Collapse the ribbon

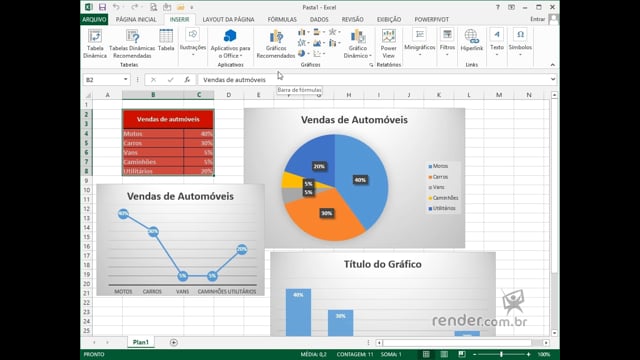(552, 65)
